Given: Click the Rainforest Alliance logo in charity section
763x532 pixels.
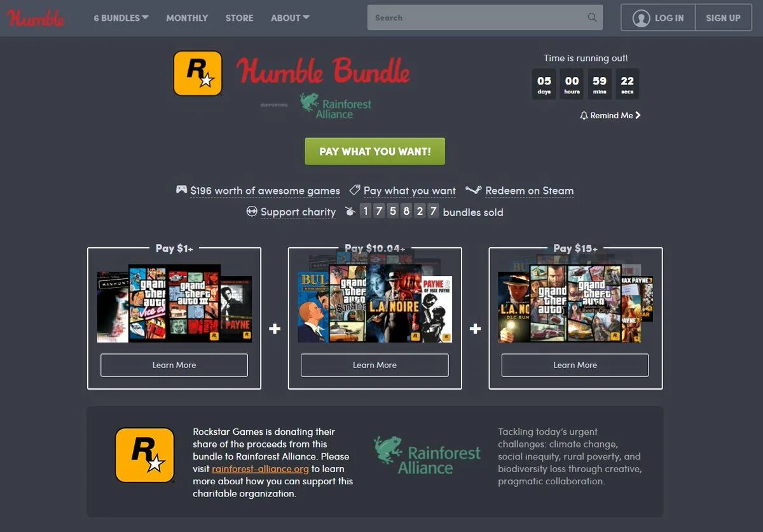Looking at the screenshot, I should [x=427, y=455].
